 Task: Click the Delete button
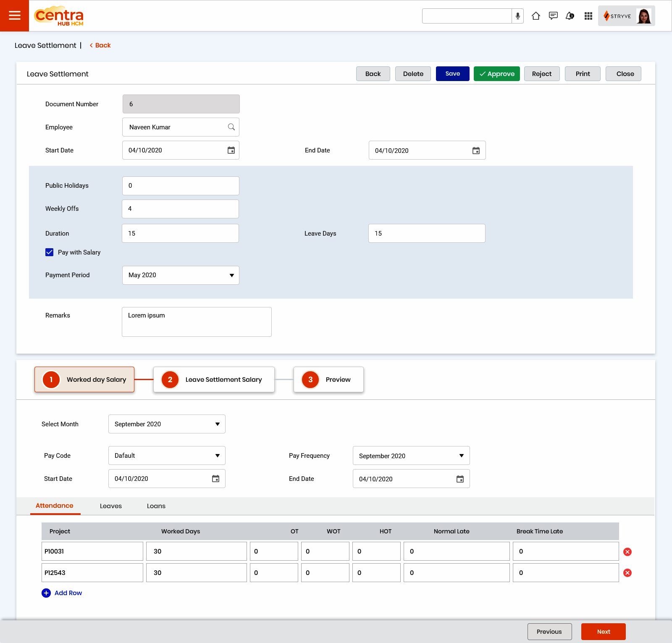(x=413, y=74)
